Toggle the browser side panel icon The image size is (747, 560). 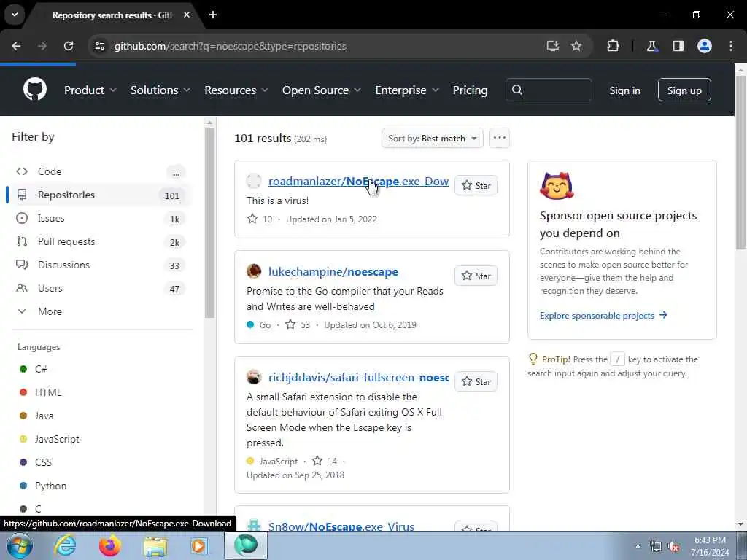[678, 46]
